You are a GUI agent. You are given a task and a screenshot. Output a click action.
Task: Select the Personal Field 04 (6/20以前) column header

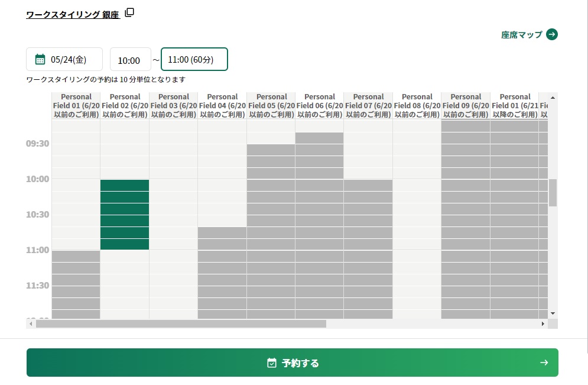tap(222, 106)
